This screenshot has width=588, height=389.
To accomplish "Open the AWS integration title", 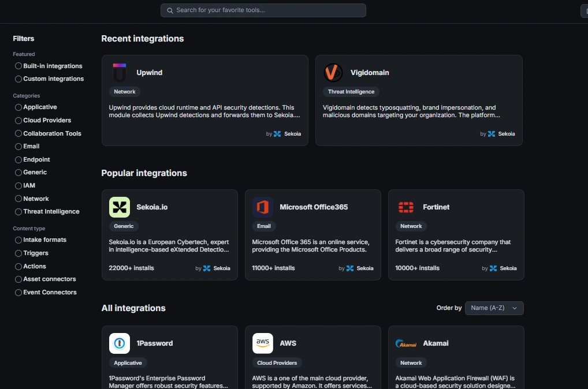I will [288, 343].
